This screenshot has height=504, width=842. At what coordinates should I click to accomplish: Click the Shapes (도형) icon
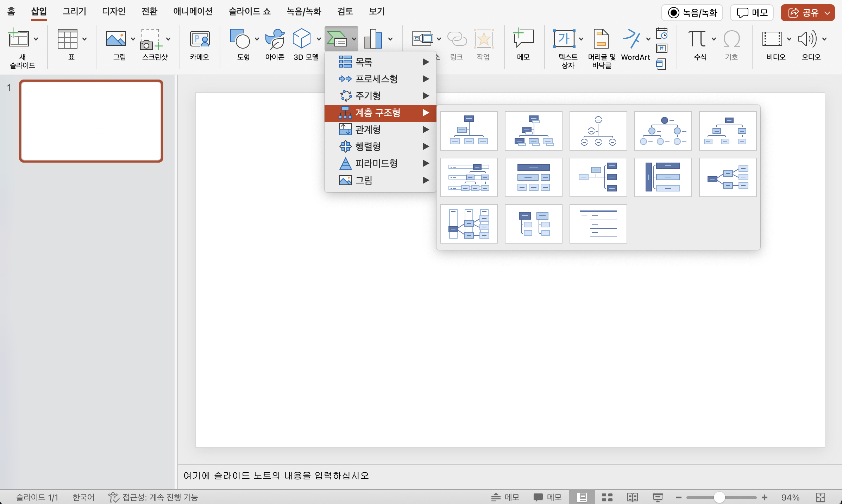240,39
